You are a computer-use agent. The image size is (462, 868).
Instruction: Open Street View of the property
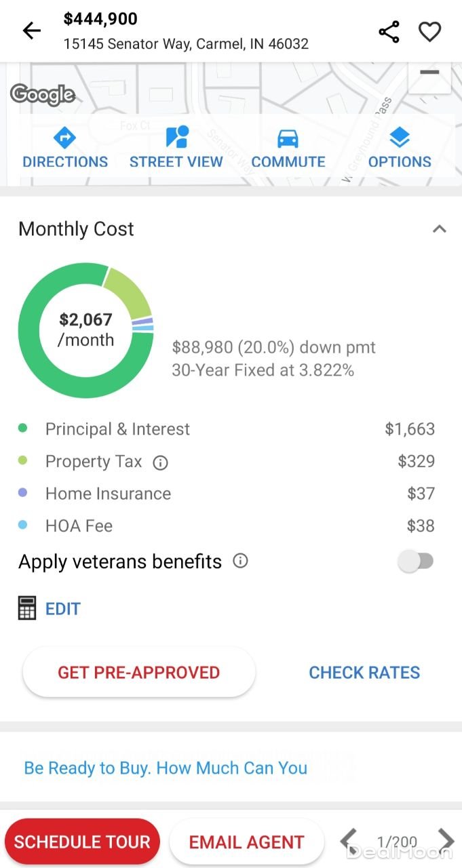coord(176,148)
